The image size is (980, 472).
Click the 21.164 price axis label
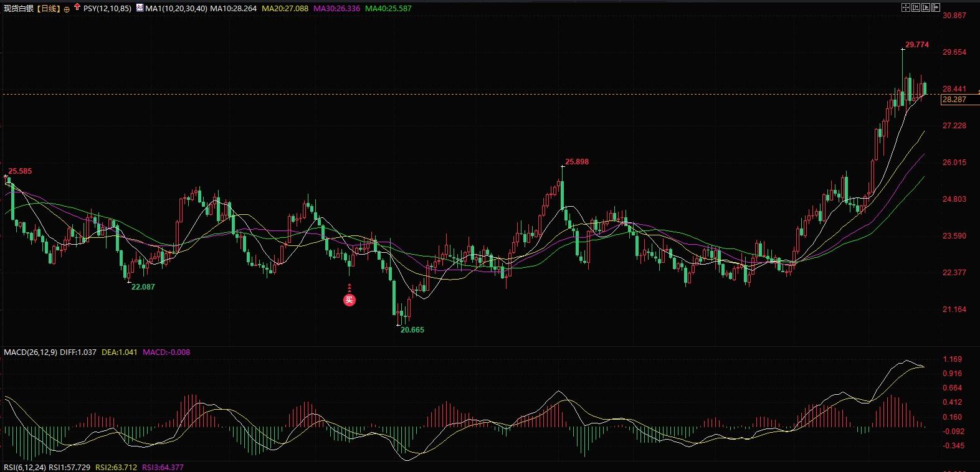pyautogui.click(x=954, y=309)
